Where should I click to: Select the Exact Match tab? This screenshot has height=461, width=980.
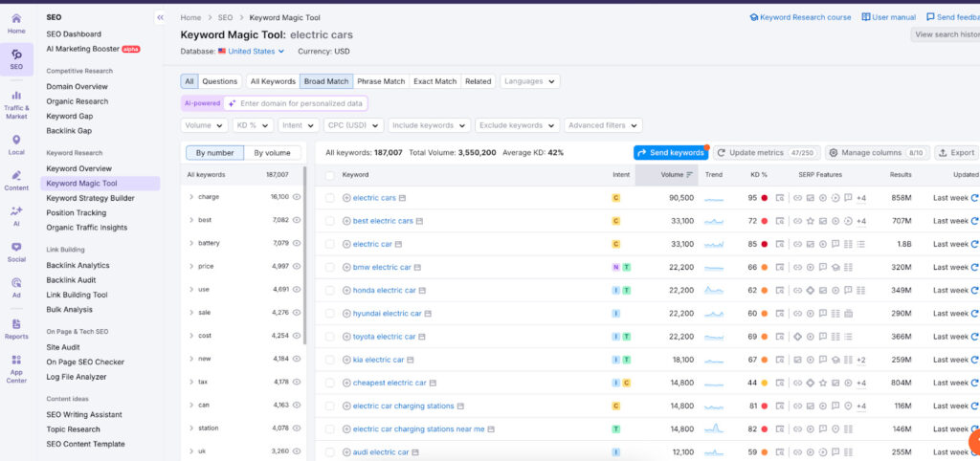tap(435, 81)
